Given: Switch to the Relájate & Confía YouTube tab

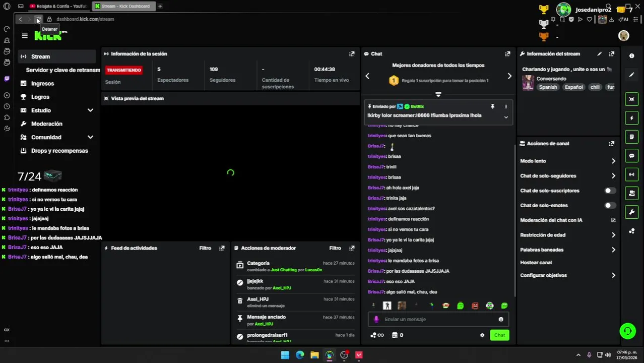Looking at the screenshot, I should [58, 6].
